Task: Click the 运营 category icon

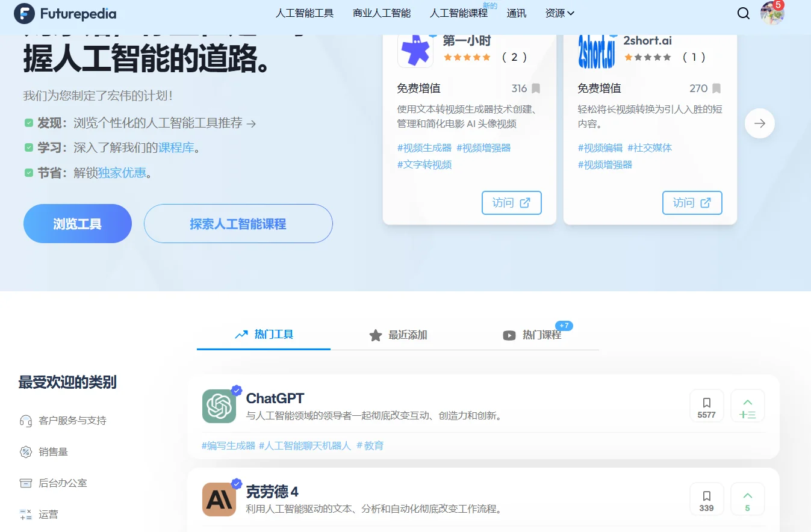Action: (24, 514)
